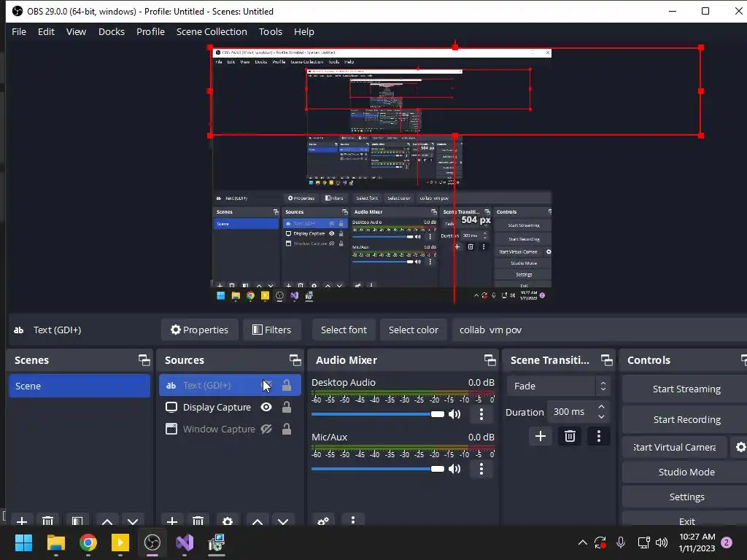Image resolution: width=747 pixels, height=560 pixels.
Task: Click the Window Capture source icon
Action: pyautogui.click(x=171, y=429)
